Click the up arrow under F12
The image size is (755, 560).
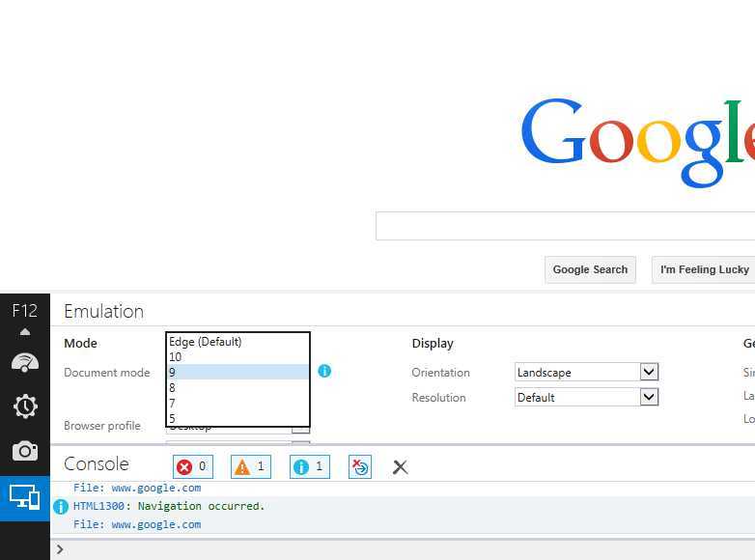coord(25,332)
